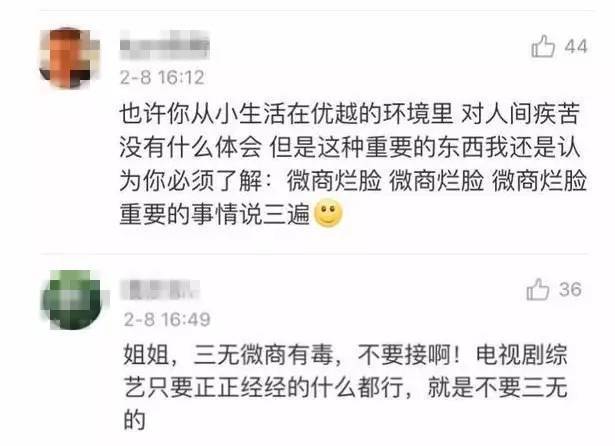This screenshot has height=446, width=615.
Task: Click the divider between the two comments
Action: pyautogui.click(x=314, y=254)
